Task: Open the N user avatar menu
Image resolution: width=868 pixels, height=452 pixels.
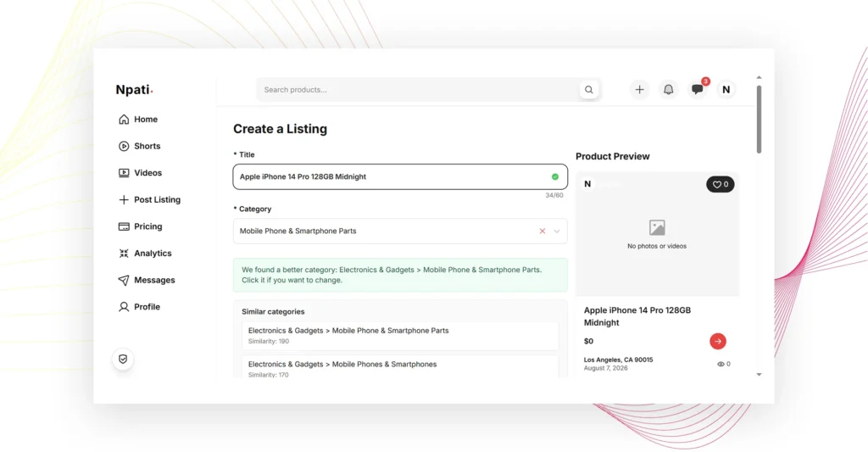Action: click(726, 90)
